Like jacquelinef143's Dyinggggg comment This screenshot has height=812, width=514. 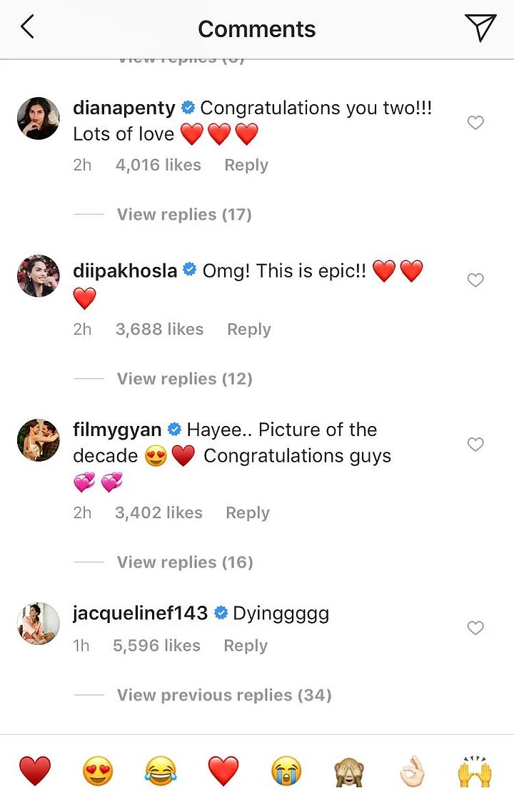point(475,628)
